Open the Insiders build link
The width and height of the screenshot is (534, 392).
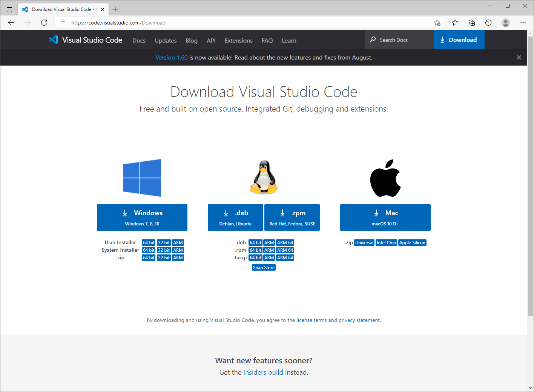tap(263, 372)
